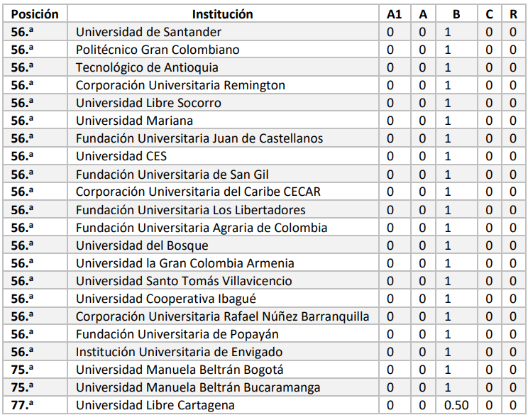
Task: Select Universidad Manuela Beltrán Bucaramanga
Action: tap(198, 387)
